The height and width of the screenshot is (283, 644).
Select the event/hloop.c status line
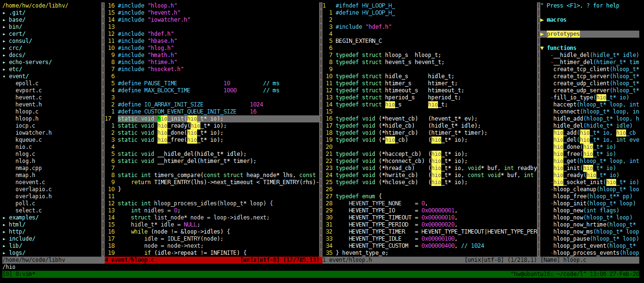click(212, 260)
